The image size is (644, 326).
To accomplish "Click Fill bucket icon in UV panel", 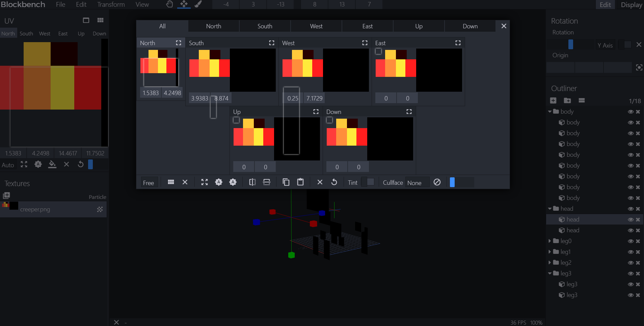I will tap(52, 164).
